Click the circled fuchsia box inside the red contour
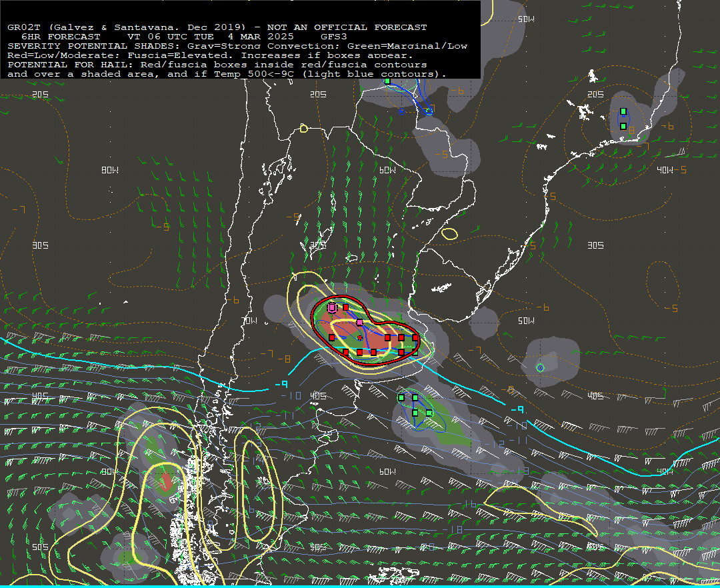This screenshot has width=720, height=588. (332, 307)
